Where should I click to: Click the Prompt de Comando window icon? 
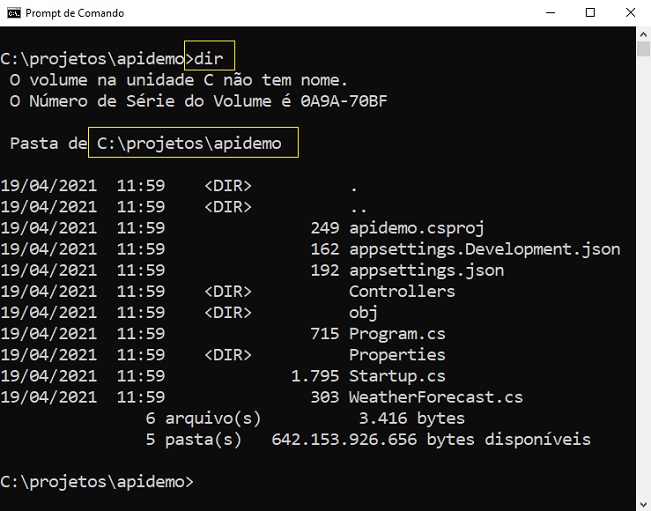(14, 13)
